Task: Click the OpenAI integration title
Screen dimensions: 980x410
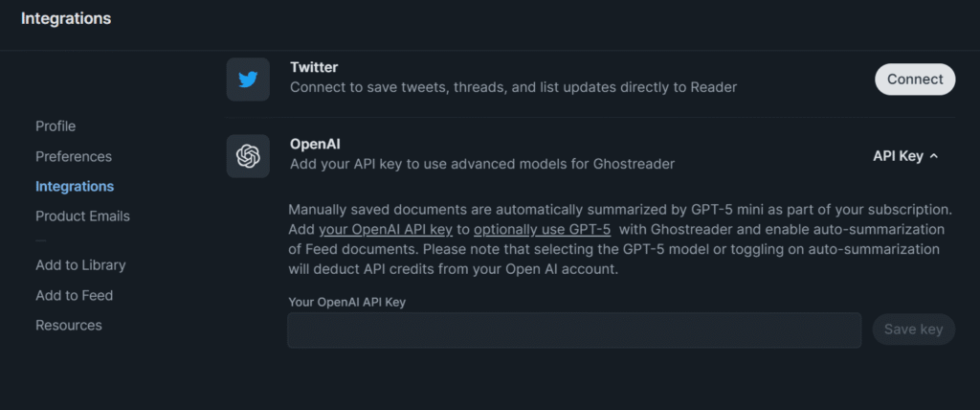Action: pos(315,144)
